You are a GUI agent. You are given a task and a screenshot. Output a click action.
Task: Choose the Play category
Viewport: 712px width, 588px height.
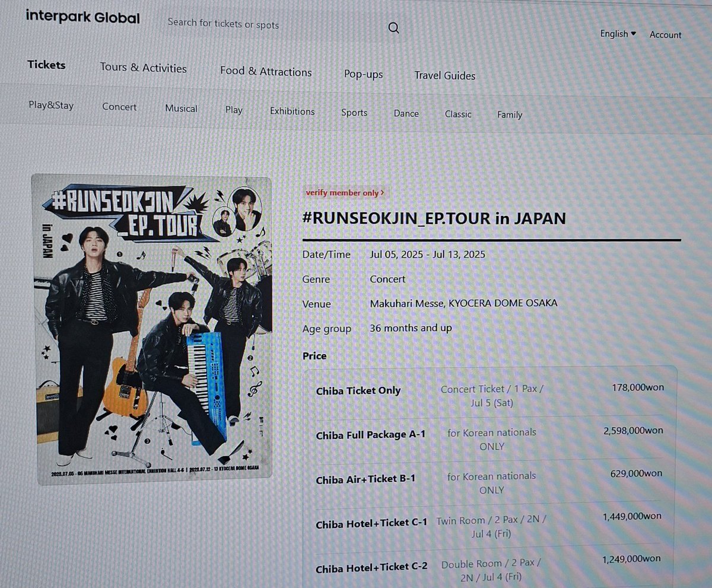pos(234,110)
